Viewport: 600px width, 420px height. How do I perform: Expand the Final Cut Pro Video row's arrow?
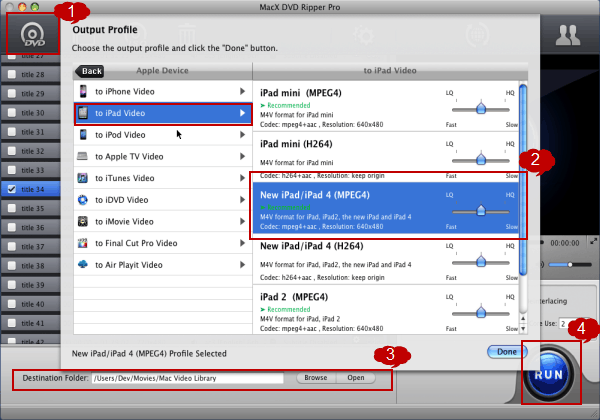tap(242, 243)
